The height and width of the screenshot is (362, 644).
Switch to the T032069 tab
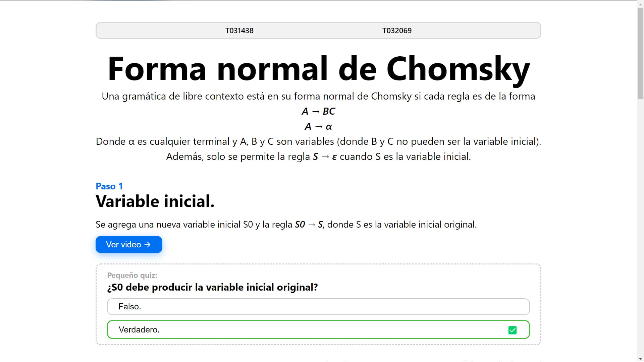(397, 31)
